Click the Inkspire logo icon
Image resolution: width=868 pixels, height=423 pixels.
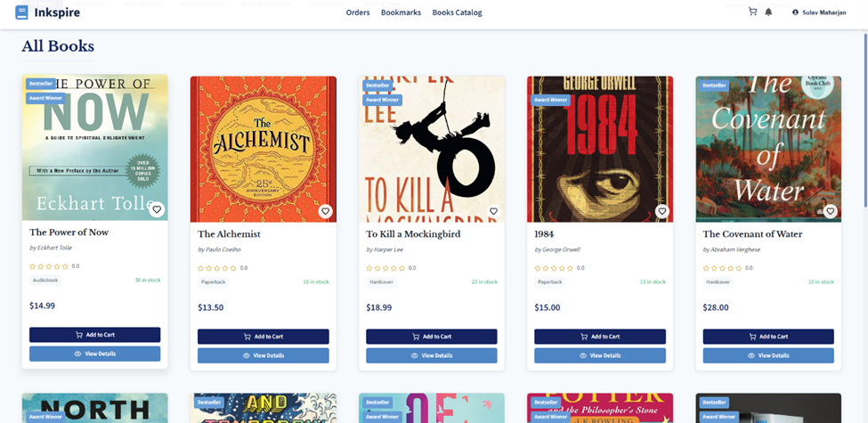(22, 12)
